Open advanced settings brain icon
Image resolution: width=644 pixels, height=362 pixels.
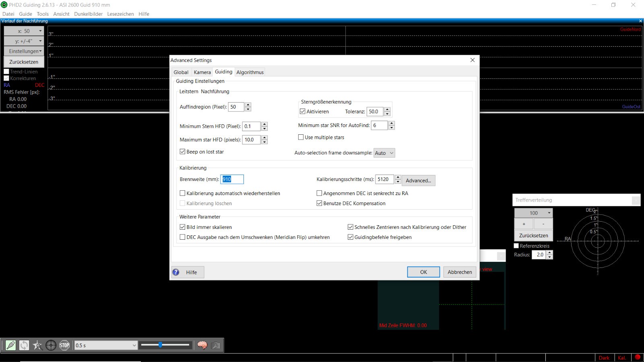(x=202, y=345)
